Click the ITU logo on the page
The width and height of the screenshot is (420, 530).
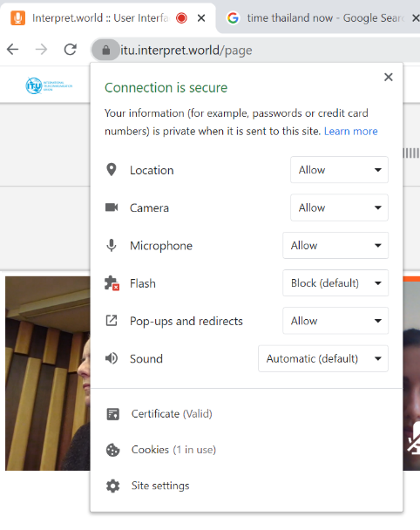point(49,85)
